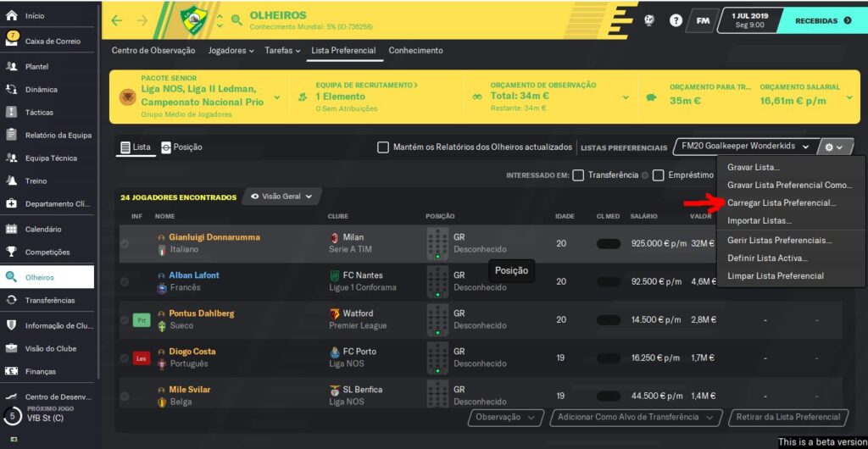Click the FM menu button
Viewport: 868px width, 449px height.
point(703,20)
